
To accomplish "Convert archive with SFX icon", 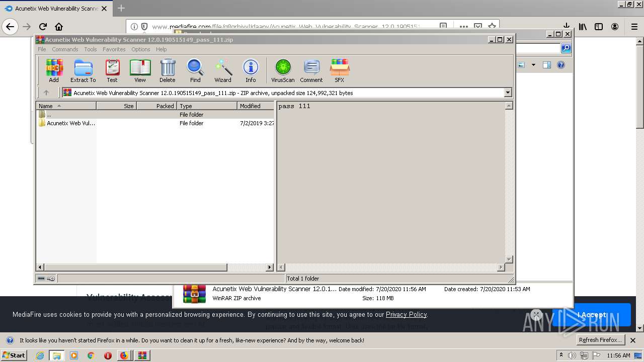I will (x=340, y=70).
